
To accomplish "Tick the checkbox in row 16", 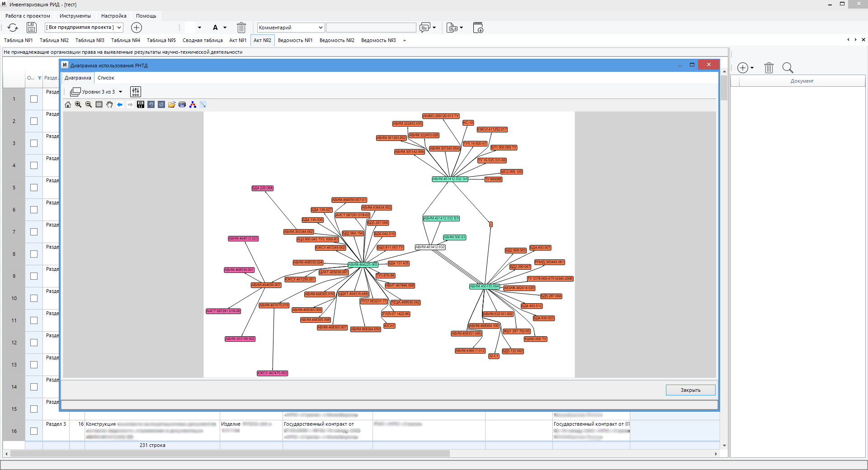I will click(x=34, y=431).
